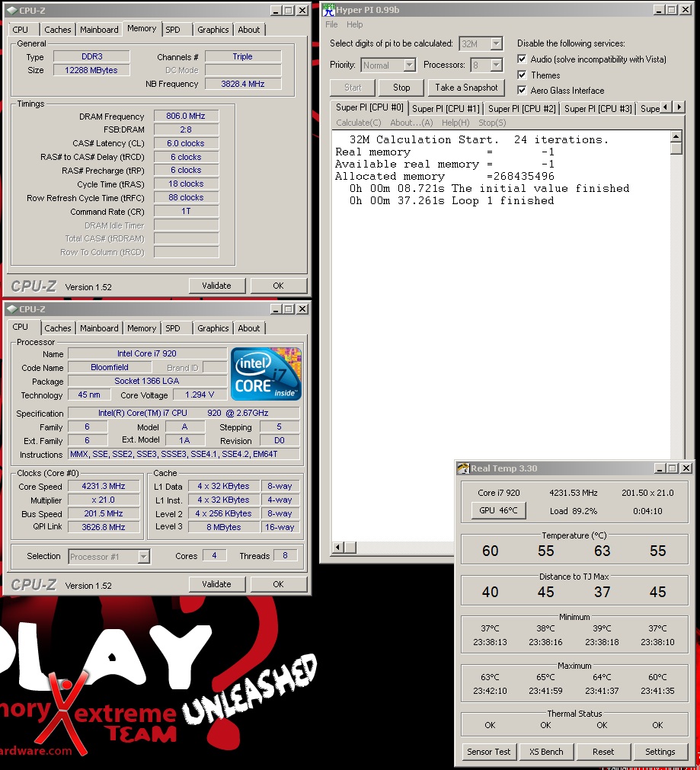Viewport: 700px width, 770px height.
Task: Click the Hyper PI horizontal scrollbar thumb
Action: (x=350, y=547)
